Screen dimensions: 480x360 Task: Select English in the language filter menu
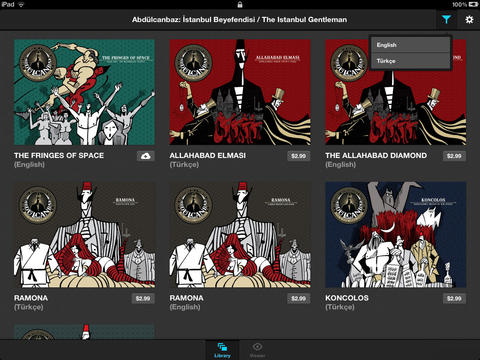coord(410,45)
